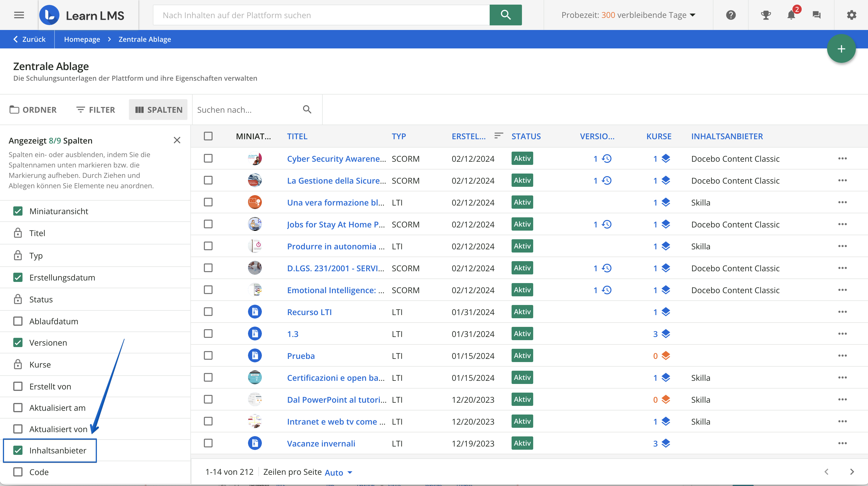The height and width of the screenshot is (486, 868).
Task: Enable the Erstellt von column checkbox
Action: 18,386
